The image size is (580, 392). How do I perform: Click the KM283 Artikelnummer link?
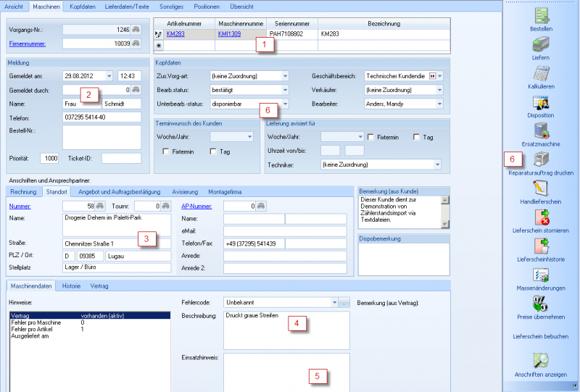(176, 34)
